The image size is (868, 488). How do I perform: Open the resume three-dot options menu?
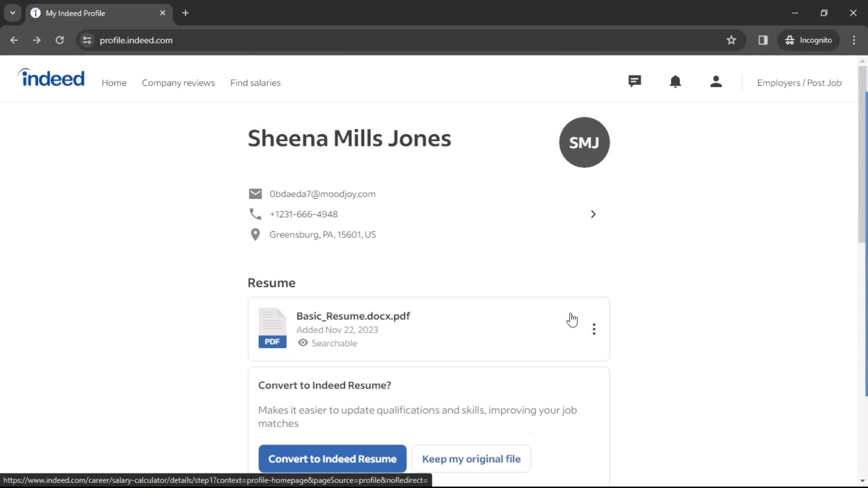click(594, 329)
